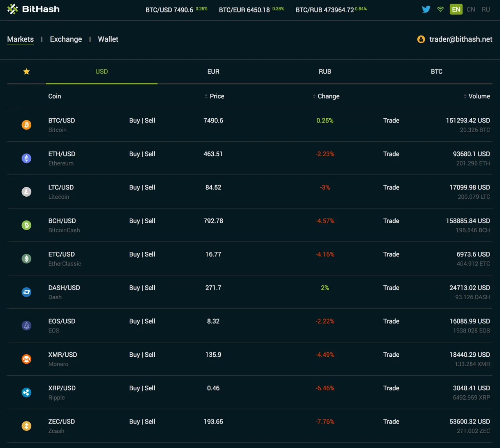Sort table by Change column arrows
The image size is (500, 448).
coord(314,96)
